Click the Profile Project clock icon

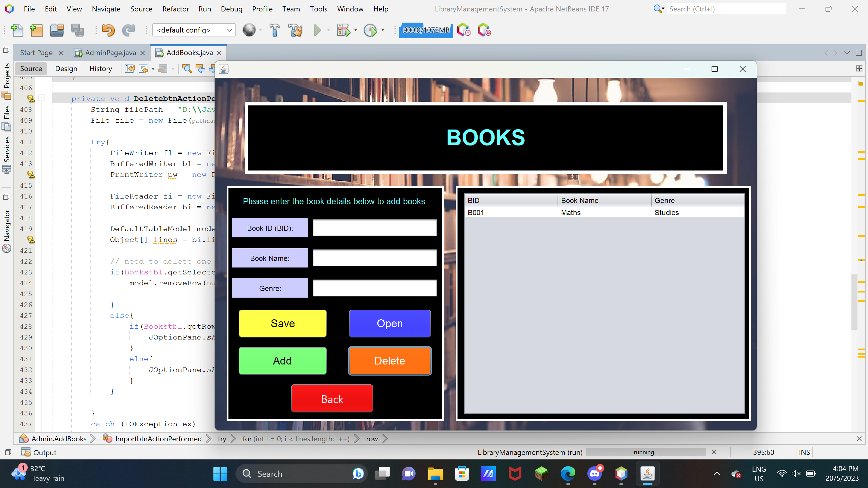point(370,30)
